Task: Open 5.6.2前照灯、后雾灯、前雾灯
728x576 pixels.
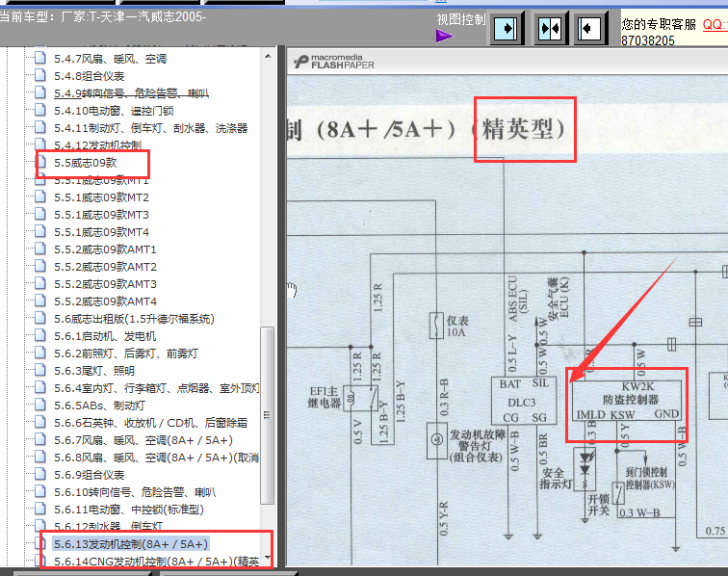Action: pos(126,353)
